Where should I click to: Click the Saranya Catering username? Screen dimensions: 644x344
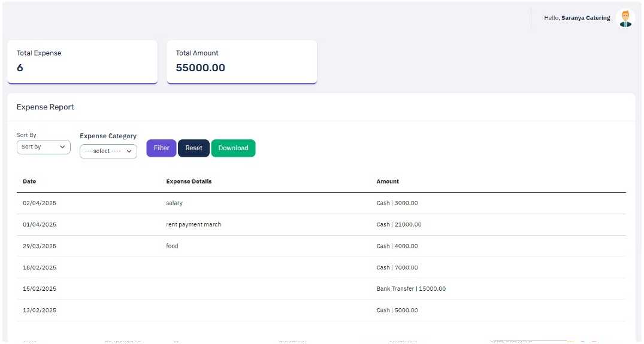[586, 18]
